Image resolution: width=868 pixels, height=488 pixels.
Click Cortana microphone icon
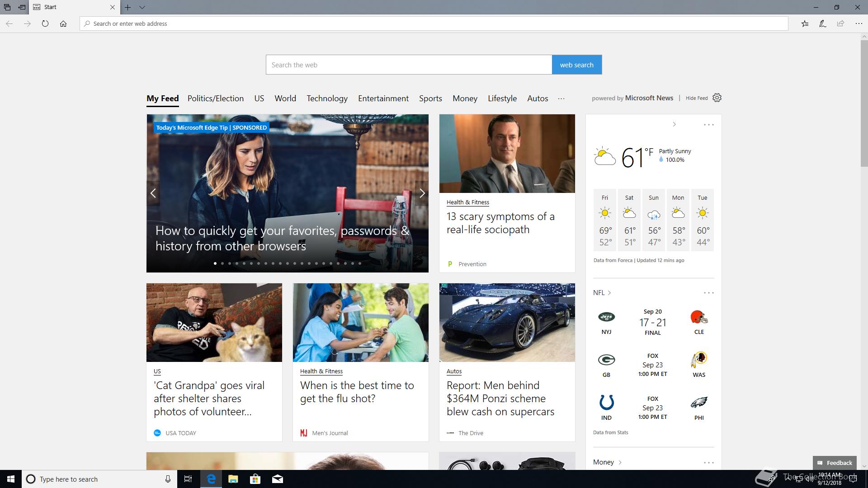click(x=168, y=479)
